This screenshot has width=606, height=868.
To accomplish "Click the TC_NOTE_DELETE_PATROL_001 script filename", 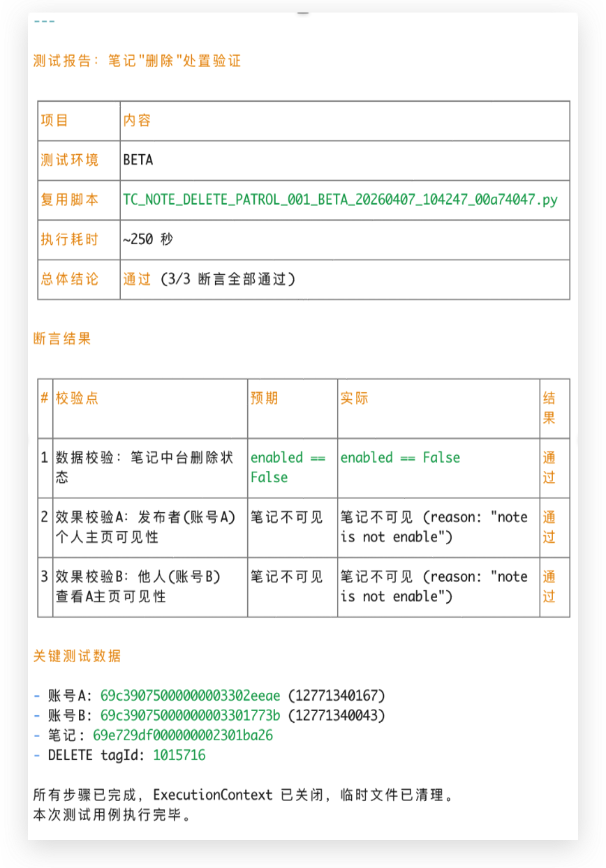I will click(341, 200).
